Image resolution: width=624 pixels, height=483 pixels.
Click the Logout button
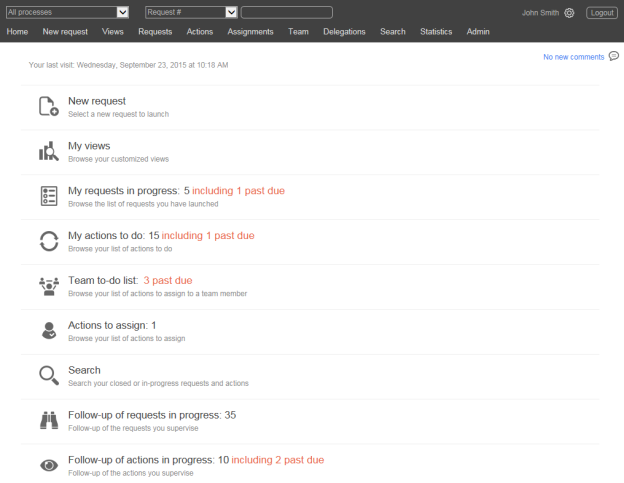(601, 13)
